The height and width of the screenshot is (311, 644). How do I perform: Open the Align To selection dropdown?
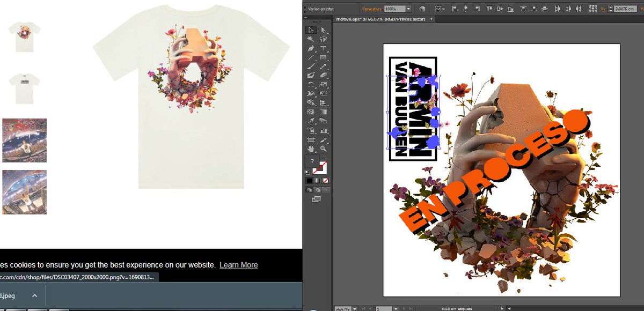(x=440, y=9)
